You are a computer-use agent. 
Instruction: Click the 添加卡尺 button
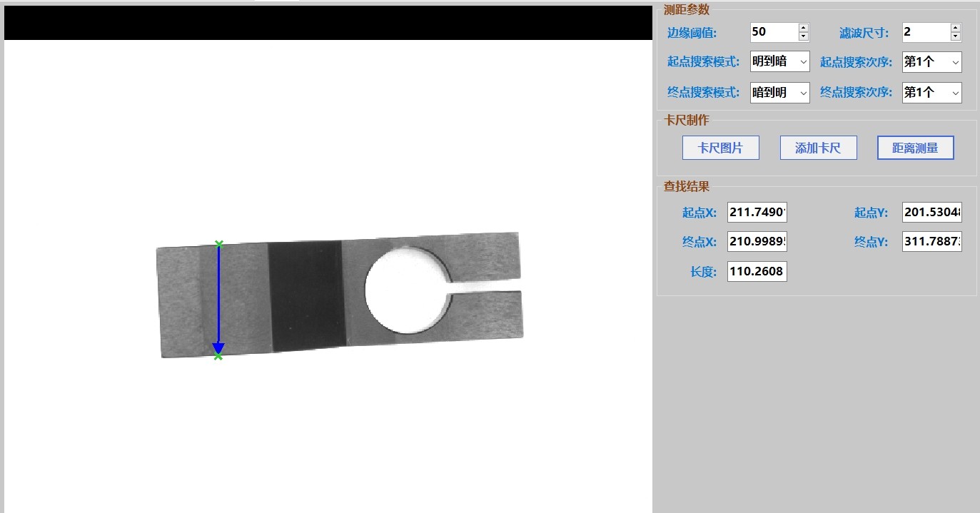coord(818,148)
